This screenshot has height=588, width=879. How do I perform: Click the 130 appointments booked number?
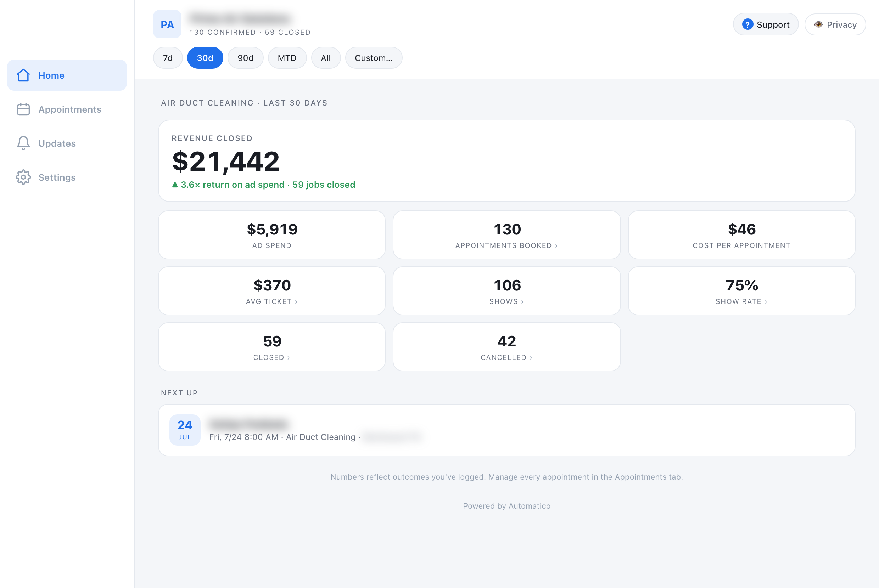pos(507,229)
